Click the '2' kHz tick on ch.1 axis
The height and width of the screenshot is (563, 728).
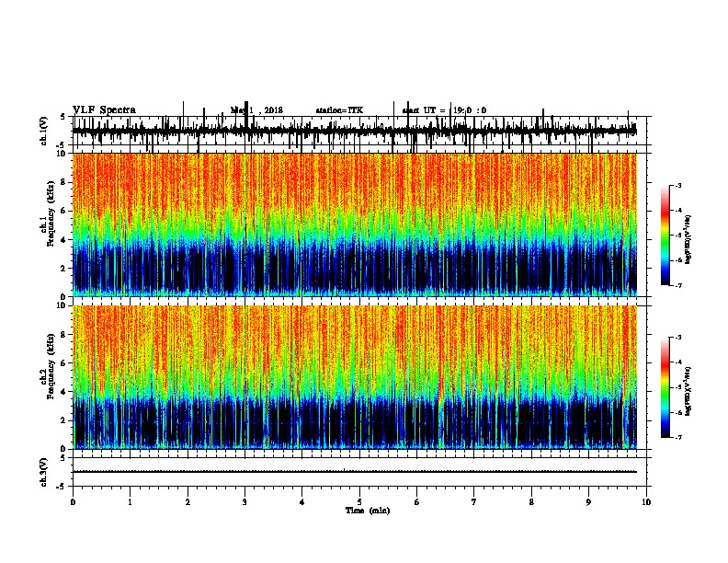pos(63,268)
